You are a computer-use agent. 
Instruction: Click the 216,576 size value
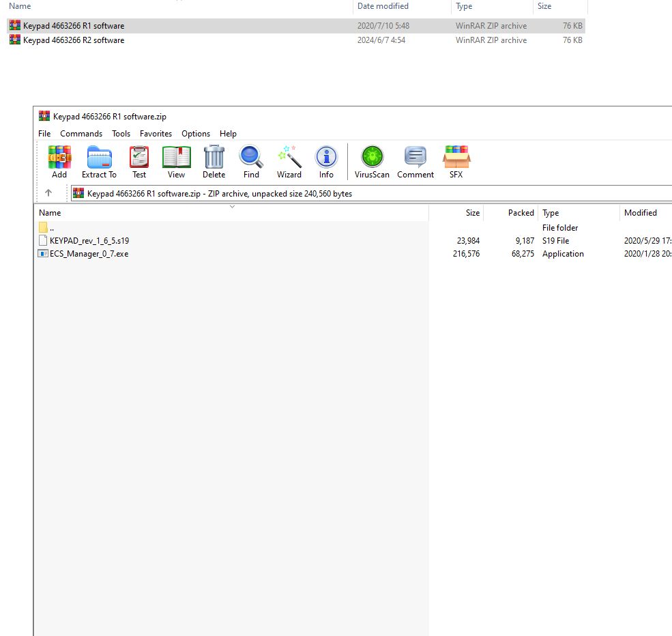[x=466, y=254]
